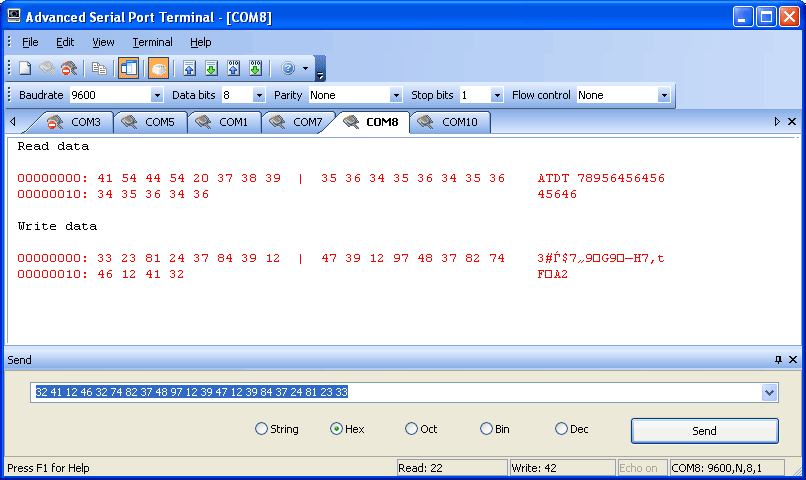Viewport: 806px width, 480px height.
Task: Open the Terminal menu
Action: tap(152, 42)
